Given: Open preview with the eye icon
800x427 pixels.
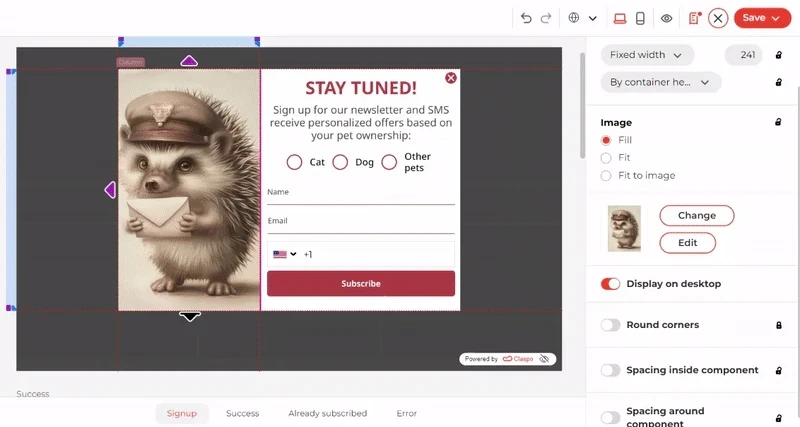Looking at the screenshot, I should (x=666, y=18).
